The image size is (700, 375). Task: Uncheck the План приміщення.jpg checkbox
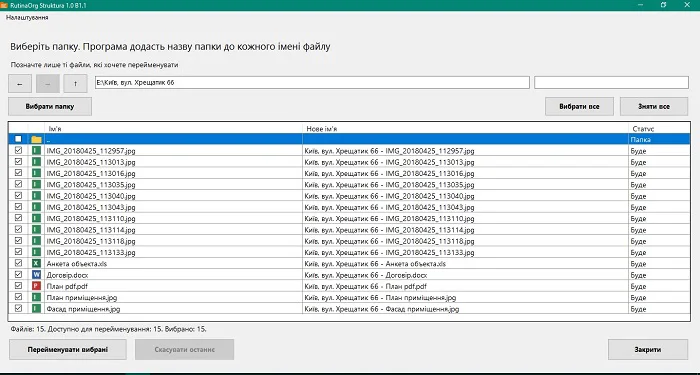point(18,297)
